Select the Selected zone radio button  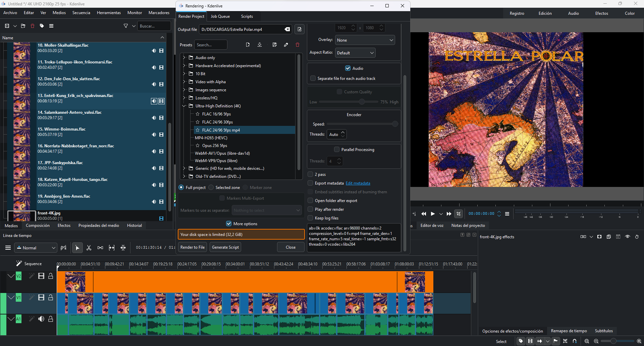tap(211, 188)
